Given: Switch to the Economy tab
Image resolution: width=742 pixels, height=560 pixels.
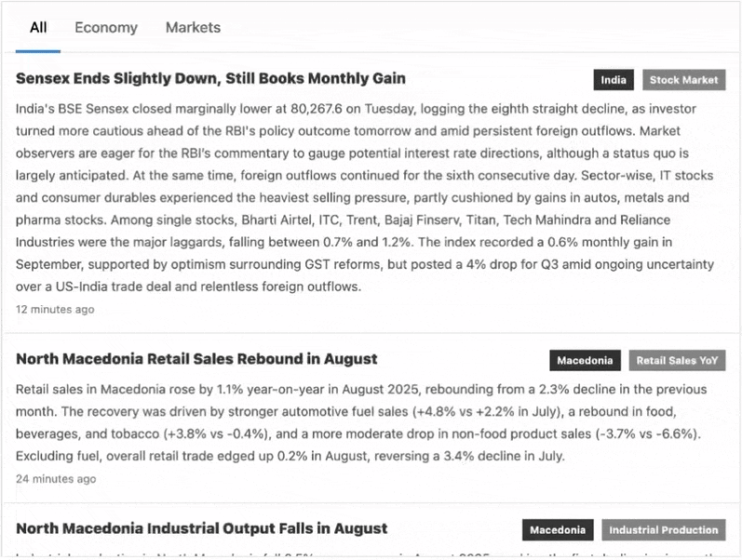Looking at the screenshot, I should pos(106,28).
